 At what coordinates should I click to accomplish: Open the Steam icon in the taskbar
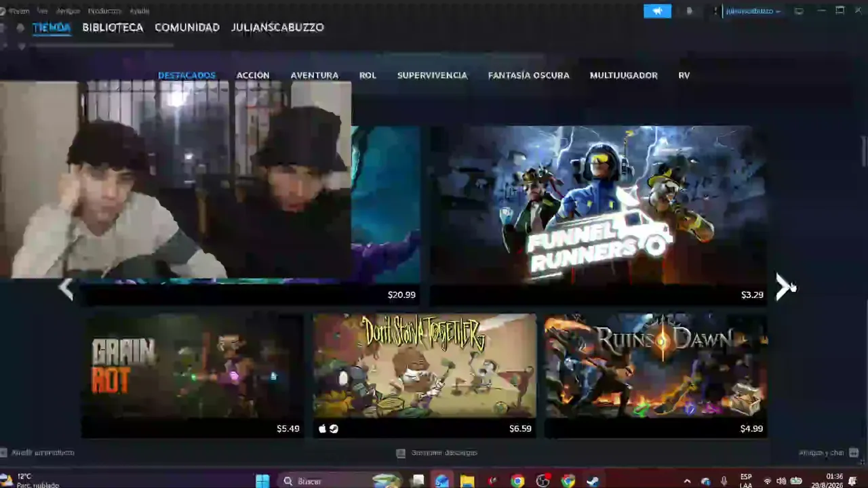pyautogui.click(x=593, y=481)
